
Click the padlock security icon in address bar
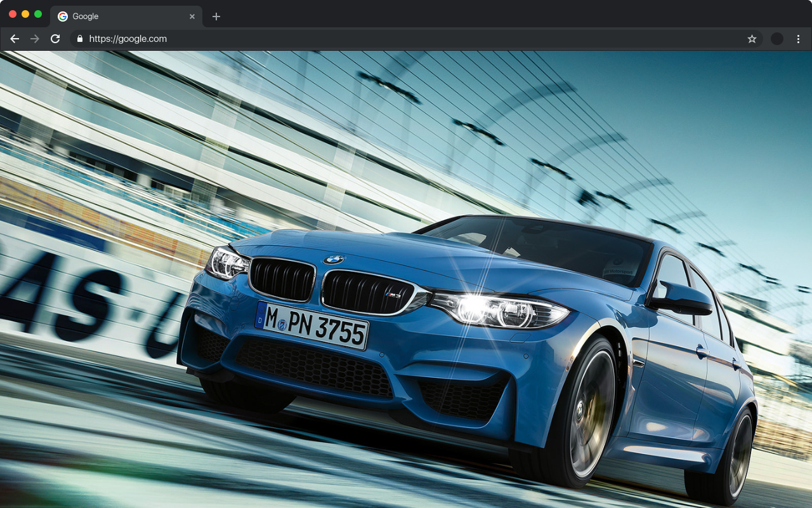(x=79, y=39)
